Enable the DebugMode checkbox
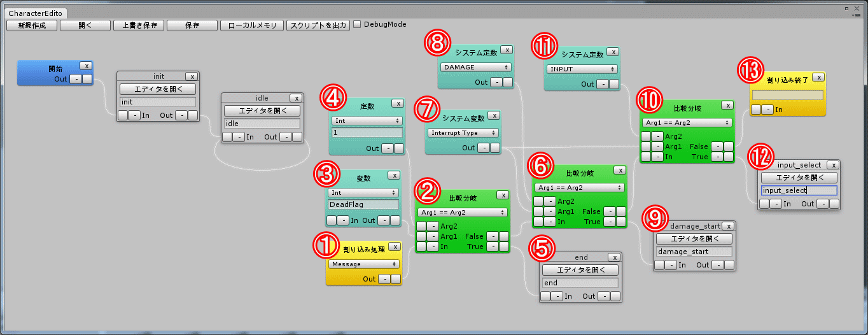The height and width of the screenshot is (335, 868). (x=357, y=25)
